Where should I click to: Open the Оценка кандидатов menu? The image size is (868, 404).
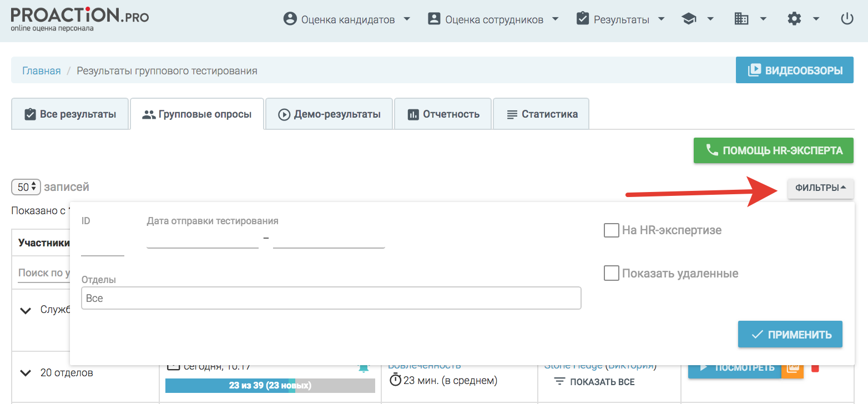347,19
